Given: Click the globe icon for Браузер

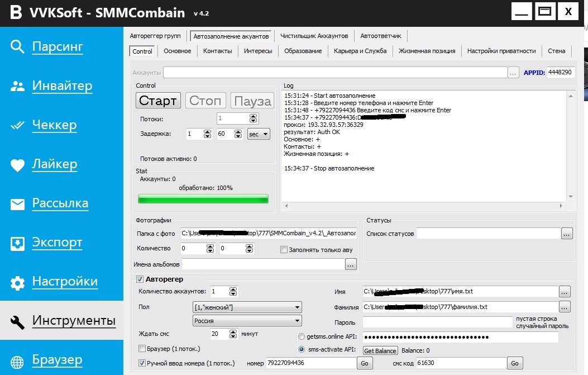Looking at the screenshot, I should [18, 361].
